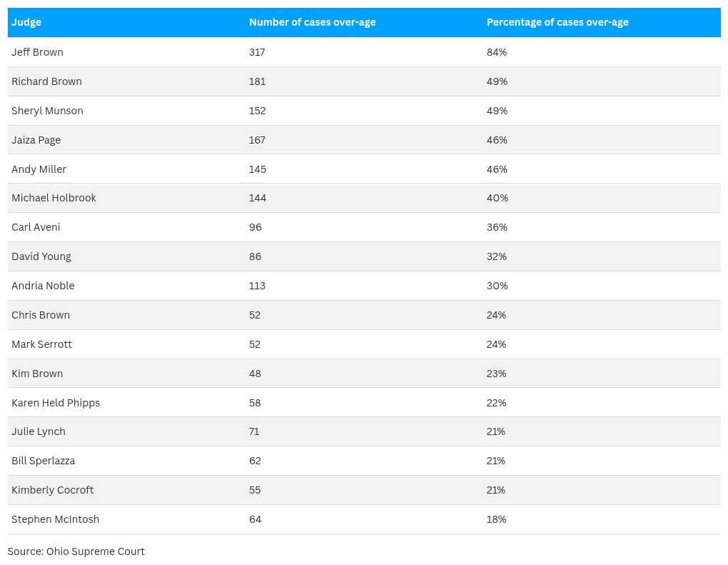Select the Mark Serrott name cell
The width and height of the screenshot is (728, 565).
pos(41,344)
